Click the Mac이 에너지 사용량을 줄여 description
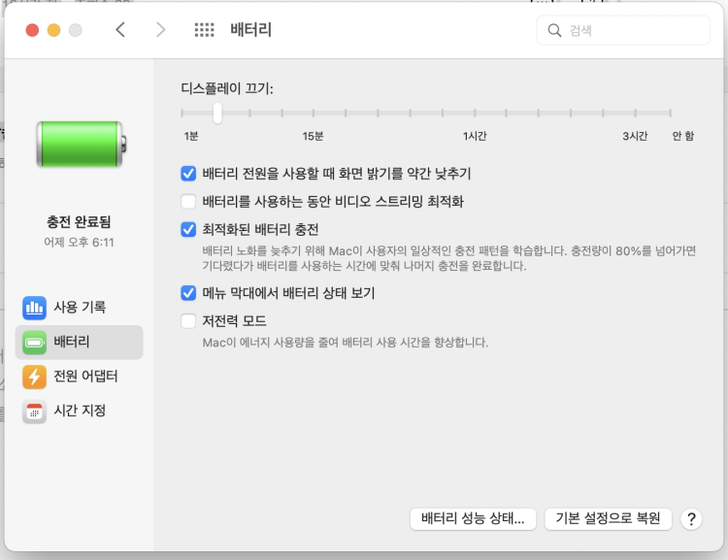Screen dimensions: 728x560 [x=346, y=343]
